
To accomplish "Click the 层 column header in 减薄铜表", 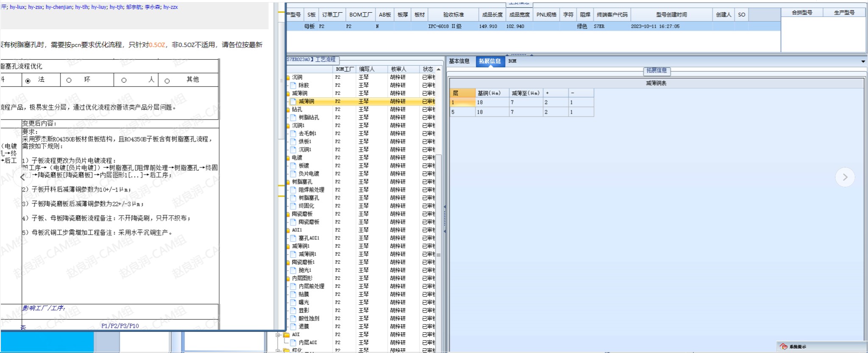I will pos(462,93).
